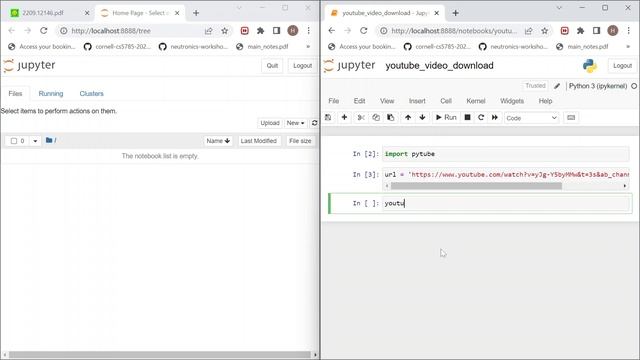Move selected cell up arrow icon
Viewport: 640px width, 360px height.
coord(408,118)
